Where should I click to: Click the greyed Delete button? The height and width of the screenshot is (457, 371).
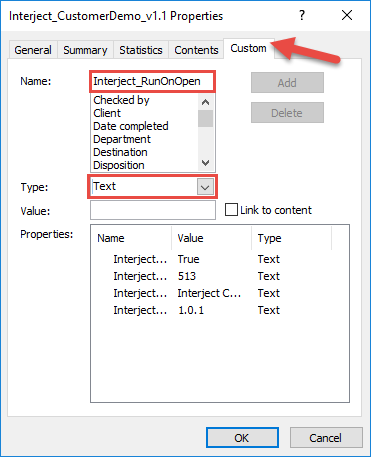(x=287, y=113)
